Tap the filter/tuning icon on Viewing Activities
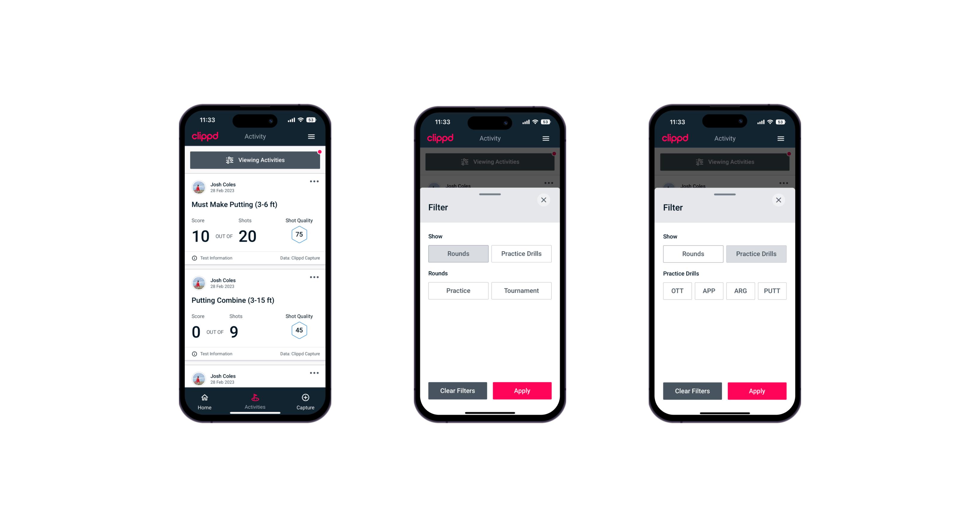This screenshot has height=527, width=980. (x=229, y=160)
